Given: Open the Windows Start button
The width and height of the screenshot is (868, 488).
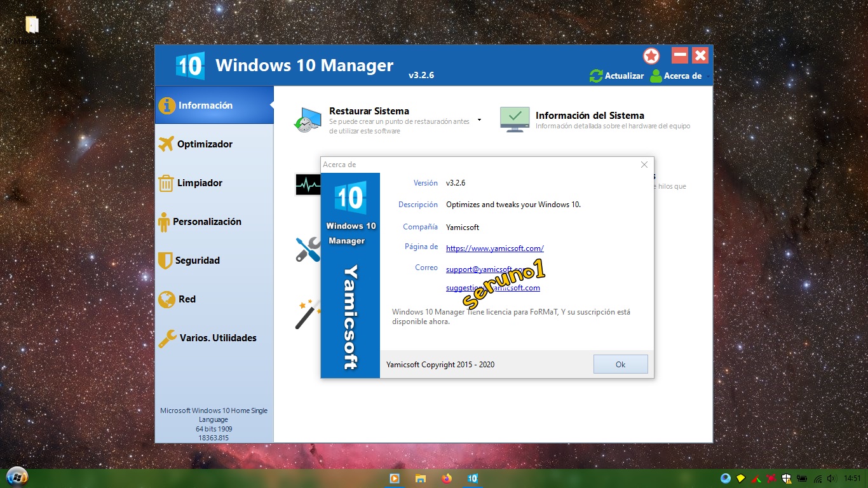Looking at the screenshot, I should [x=17, y=478].
